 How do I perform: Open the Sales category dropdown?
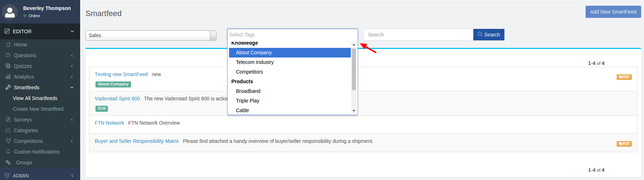click(x=151, y=35)
